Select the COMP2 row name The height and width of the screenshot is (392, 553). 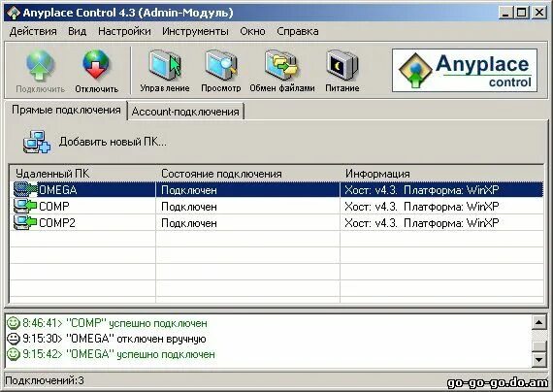tap(57, 222)
